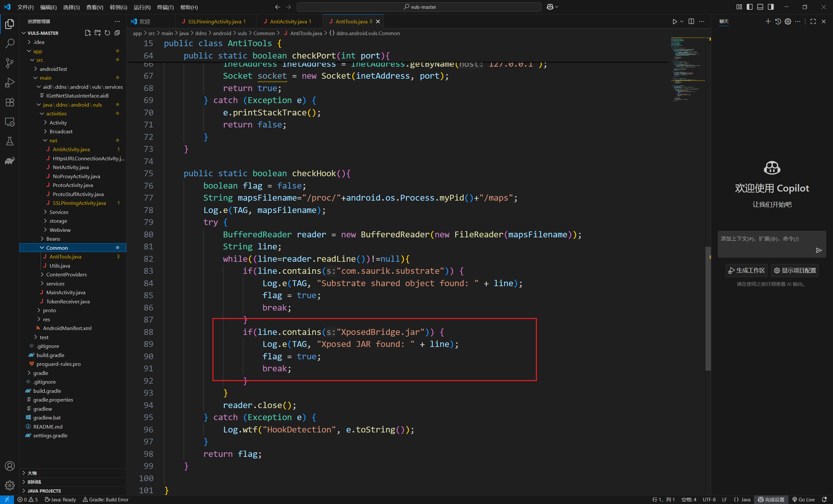Expand the Services folder
This screenshot has width=833, height=504.
pyautogui.click(x=59, y=212)
